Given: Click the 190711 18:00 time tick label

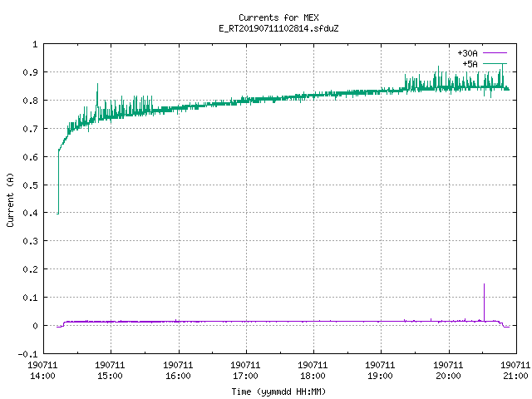Looking at the screenshot, I should (x=313, y=371).
